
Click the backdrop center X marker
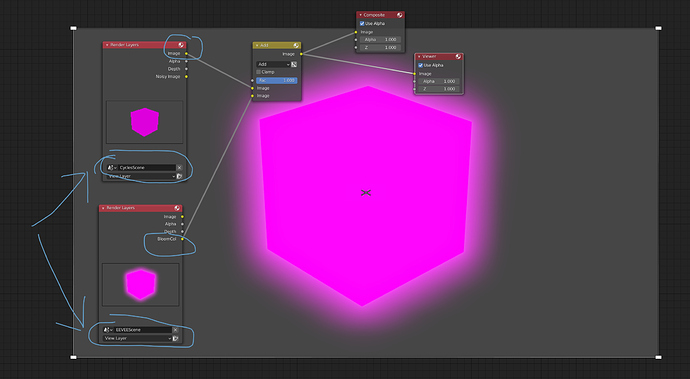pos(366,193)
